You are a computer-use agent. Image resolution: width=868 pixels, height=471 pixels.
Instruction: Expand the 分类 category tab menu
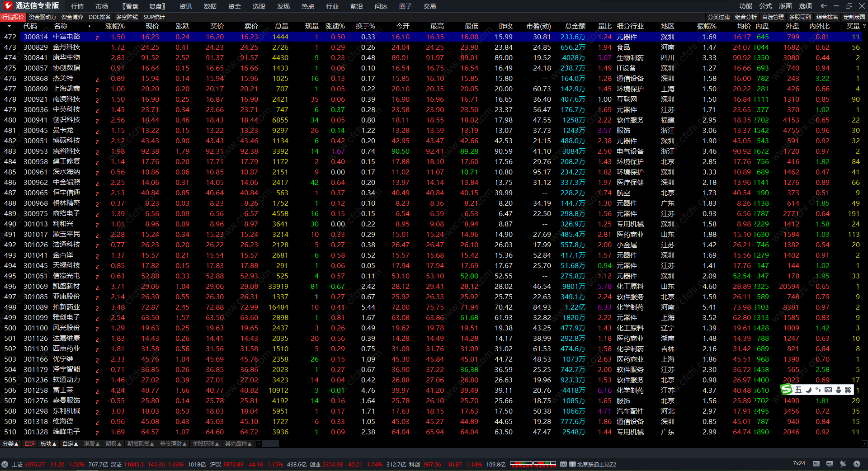tap(10, 444)
